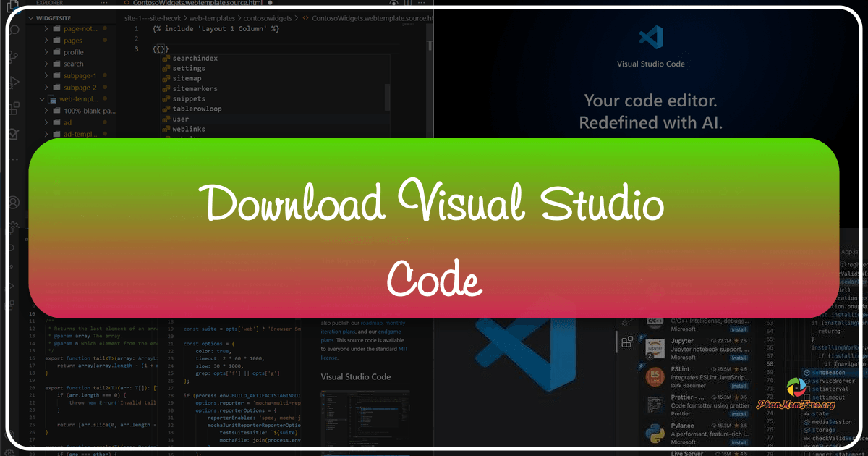Click the Python logo on the Pylance extension
The width and height of the screenshot is (868, 456).
click(655, 432)
